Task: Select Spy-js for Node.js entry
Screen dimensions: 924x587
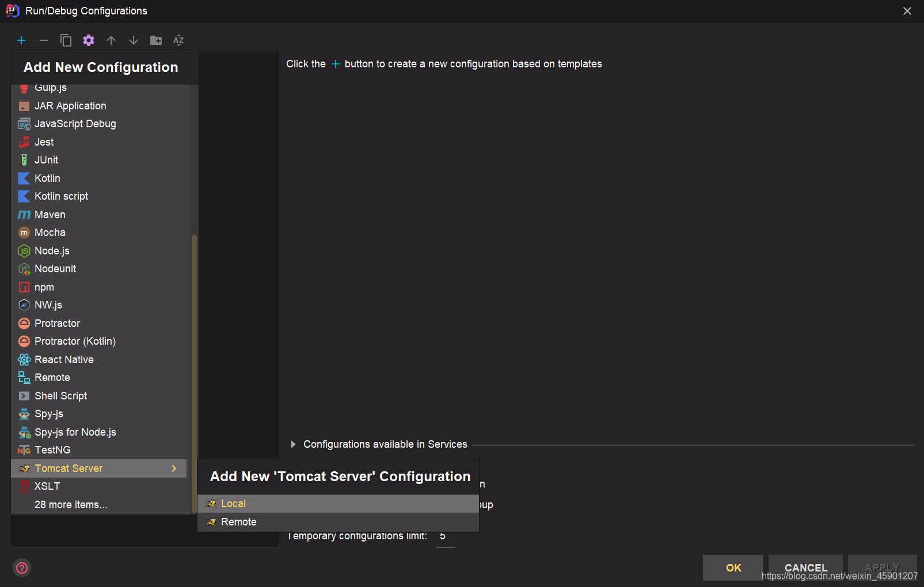Action: tap(98, 432)
